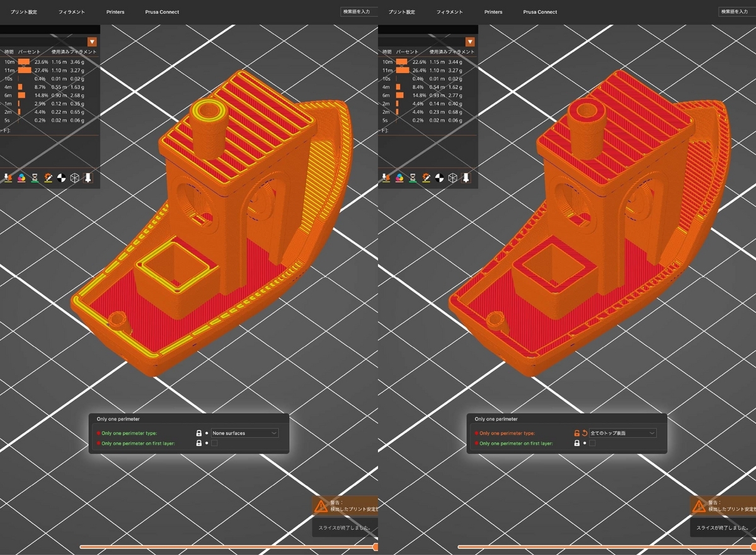Open Printers tab in left screenshot
The height and width of the screenshot is (555, 756).
(x=115, y=12)
